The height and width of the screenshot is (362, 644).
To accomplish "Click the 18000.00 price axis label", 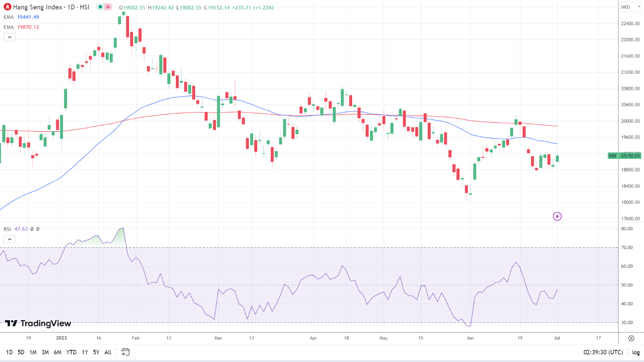I will tap(631, 202).
